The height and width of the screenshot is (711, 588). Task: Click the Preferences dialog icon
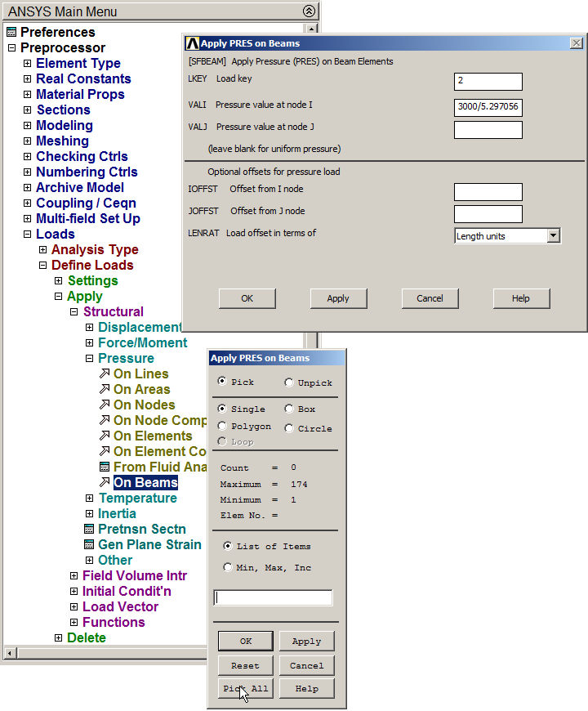11,33
